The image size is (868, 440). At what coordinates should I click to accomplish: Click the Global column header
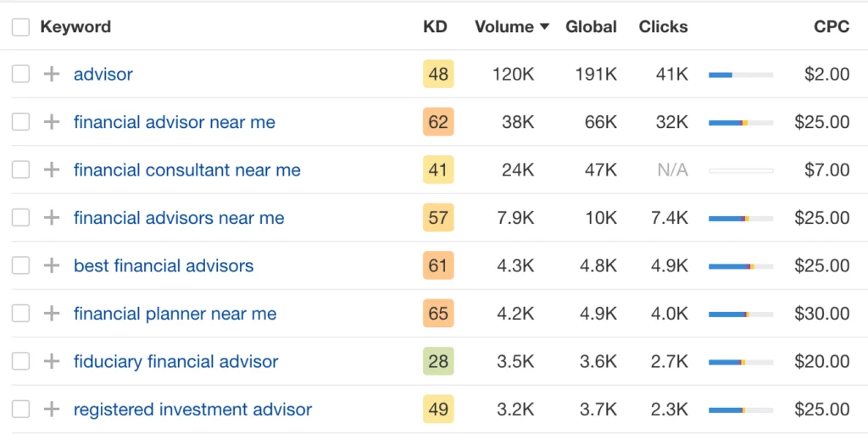click(x=591, y=27)
